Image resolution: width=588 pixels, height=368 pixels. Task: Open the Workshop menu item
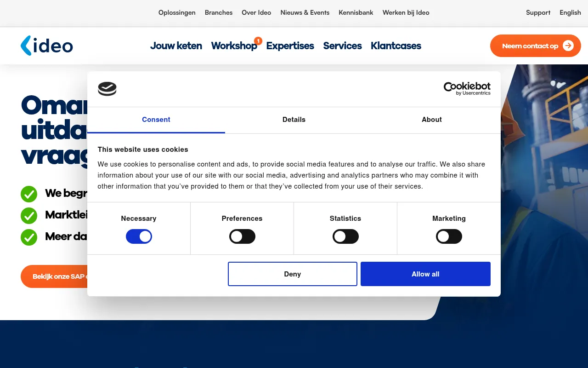(234, 46)
